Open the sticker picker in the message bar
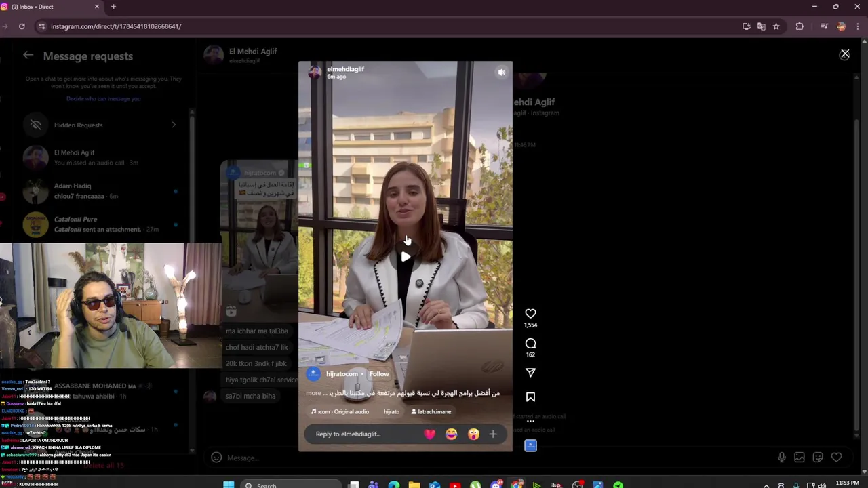Viewport: 868px width, 488px height. (818, 457)
